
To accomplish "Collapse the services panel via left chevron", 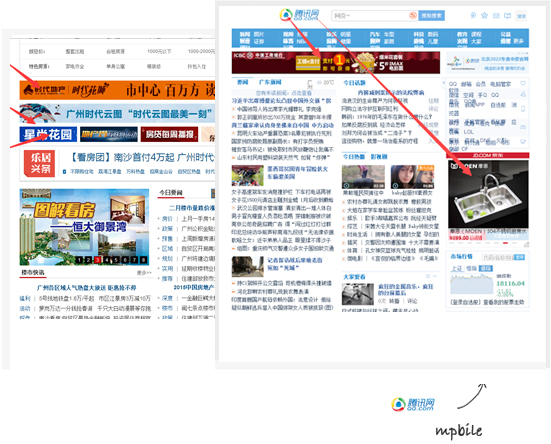I will 443,83.
